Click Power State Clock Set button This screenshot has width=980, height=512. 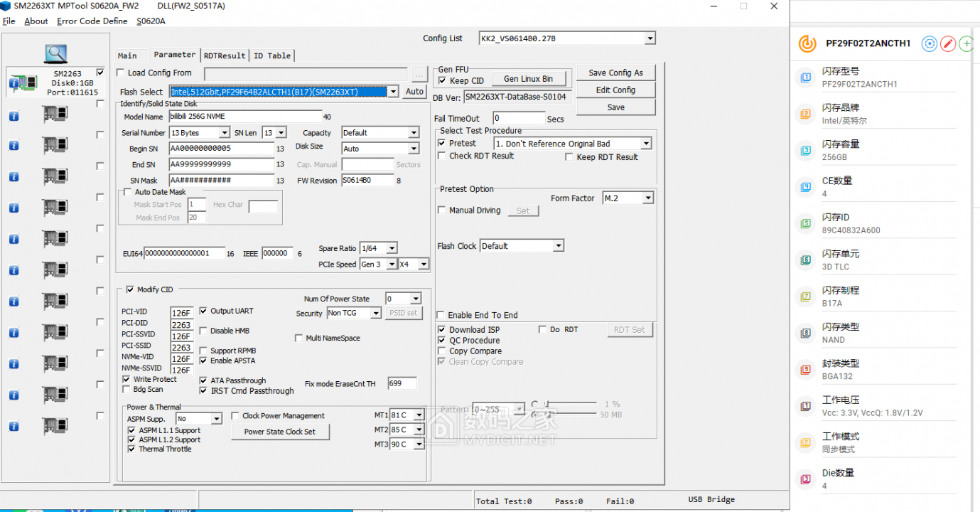point(280,432)
